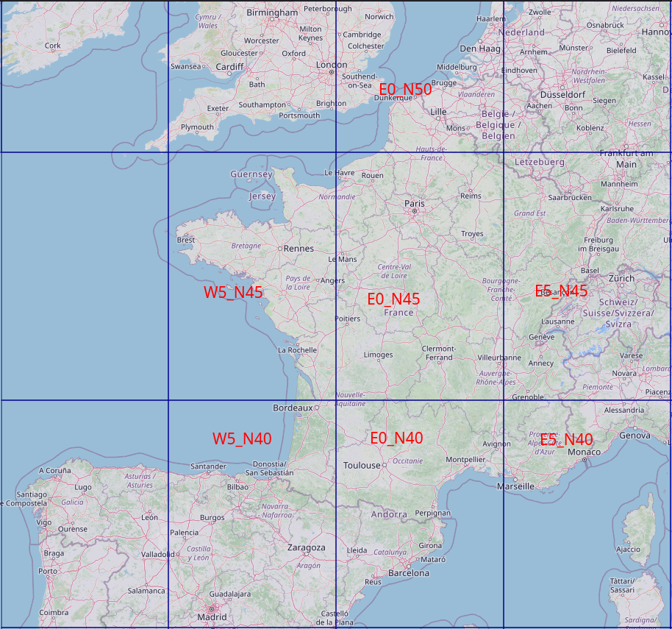
Task: Click the E0_N50 tile label
Action: click(x=405, y=90)
